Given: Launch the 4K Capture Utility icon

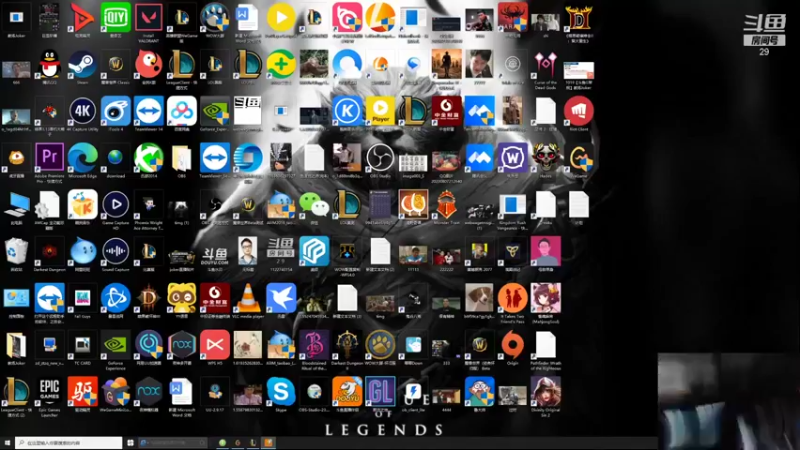Looking at the screenshot, I should 83,111.
